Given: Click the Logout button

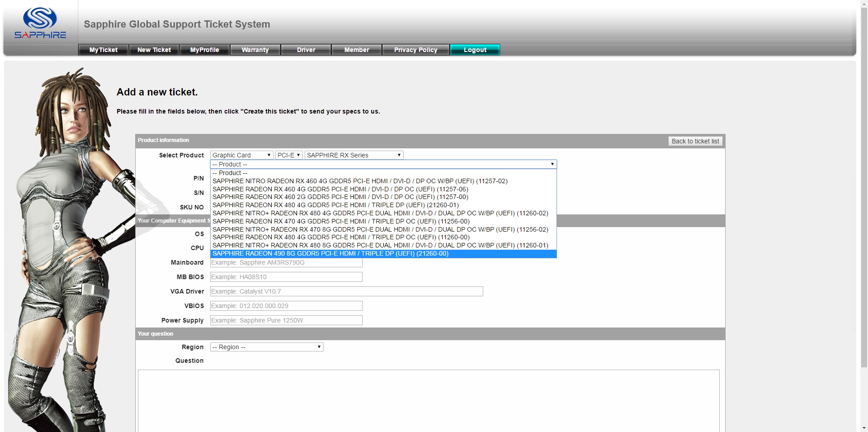Looking at the screenshot, I should [x=475, y=50].
